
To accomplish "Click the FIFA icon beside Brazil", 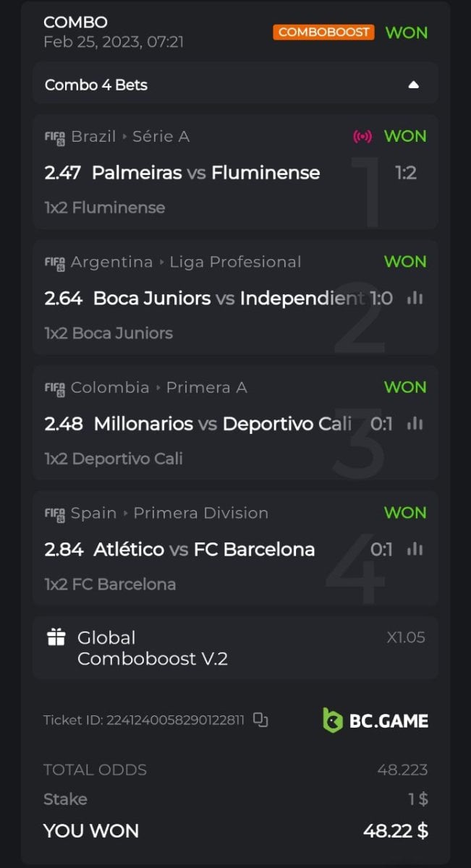I will coord(55,137).
